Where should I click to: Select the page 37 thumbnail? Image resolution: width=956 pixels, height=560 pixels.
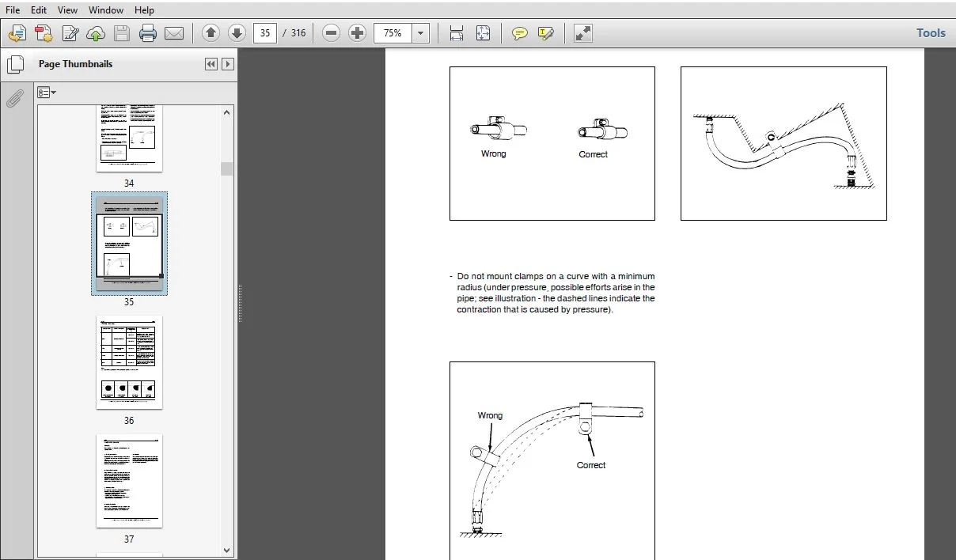point(130,481)
